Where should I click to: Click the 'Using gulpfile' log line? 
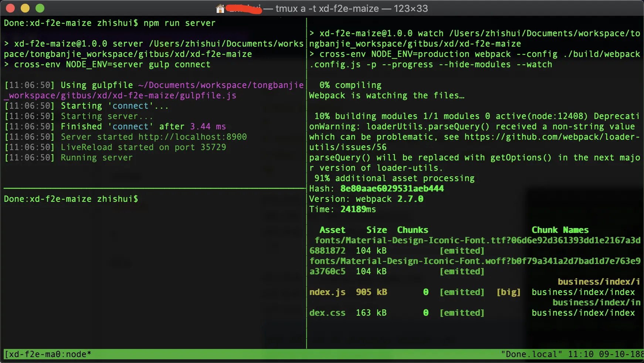(154, 91)
